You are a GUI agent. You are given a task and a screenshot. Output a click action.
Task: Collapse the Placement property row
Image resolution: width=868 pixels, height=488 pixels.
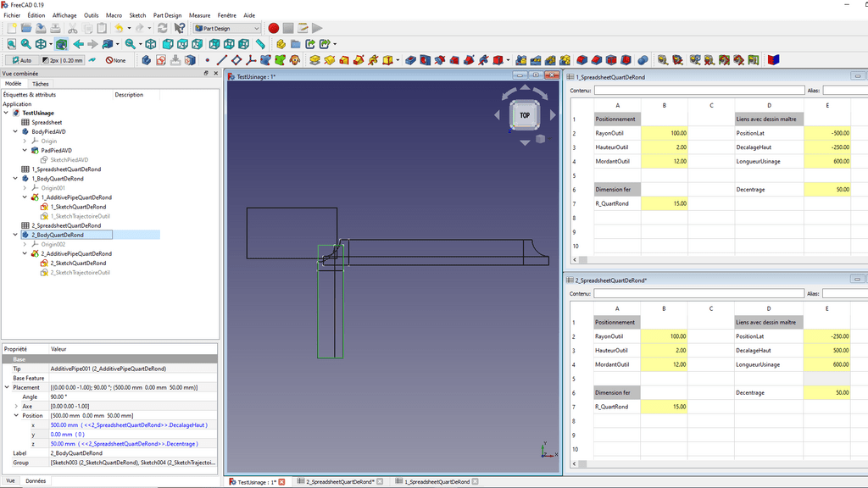(x=7, y=387)
